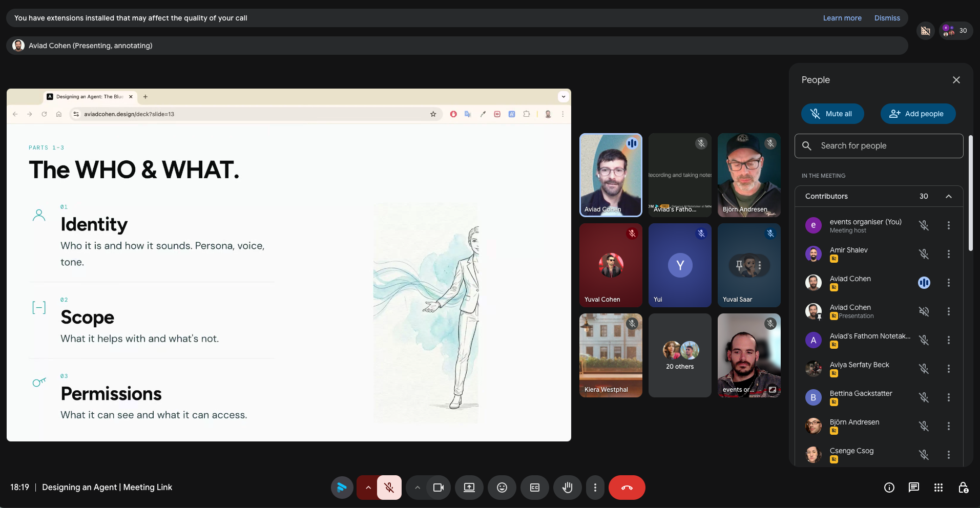Open video settings chevron beside camera
980x508 pixels.
click(418, 488)
